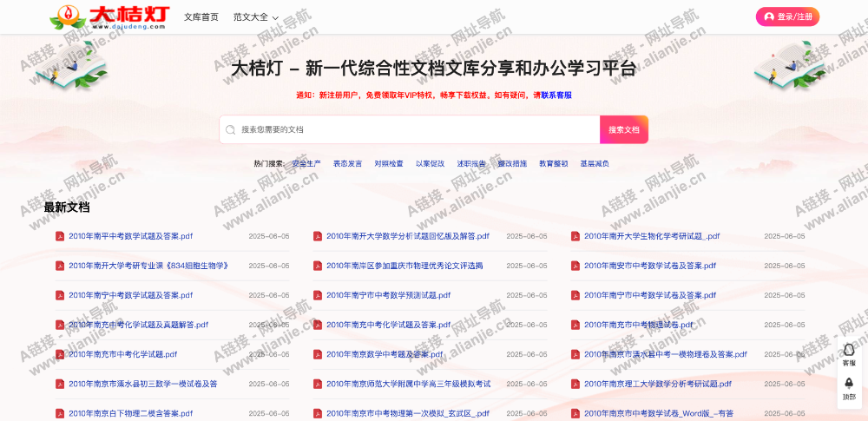Open document 2010年南宁市中考数学预测试题.pdf
Image resolution: width=868 pixels, height=421 pixels.
pos(389,295)
